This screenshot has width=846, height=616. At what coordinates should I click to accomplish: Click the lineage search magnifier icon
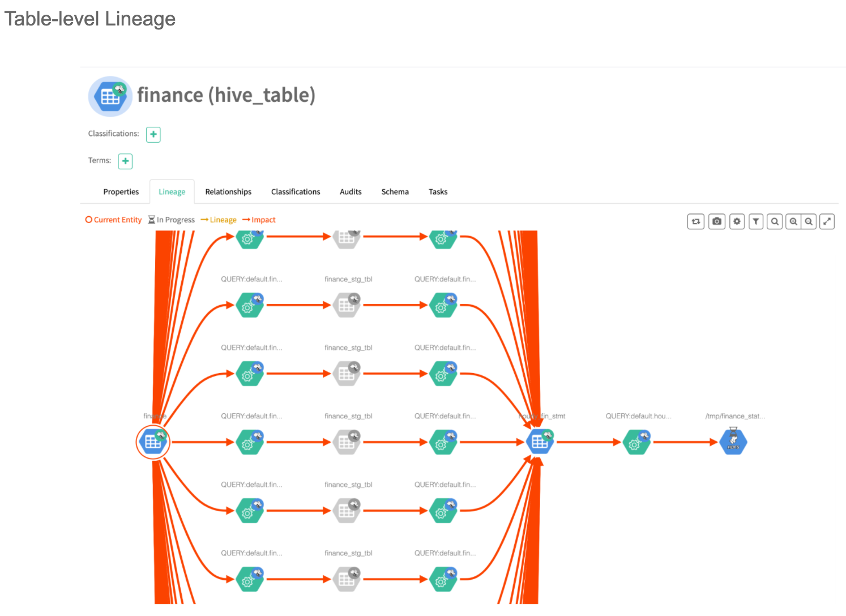(775, 221)
